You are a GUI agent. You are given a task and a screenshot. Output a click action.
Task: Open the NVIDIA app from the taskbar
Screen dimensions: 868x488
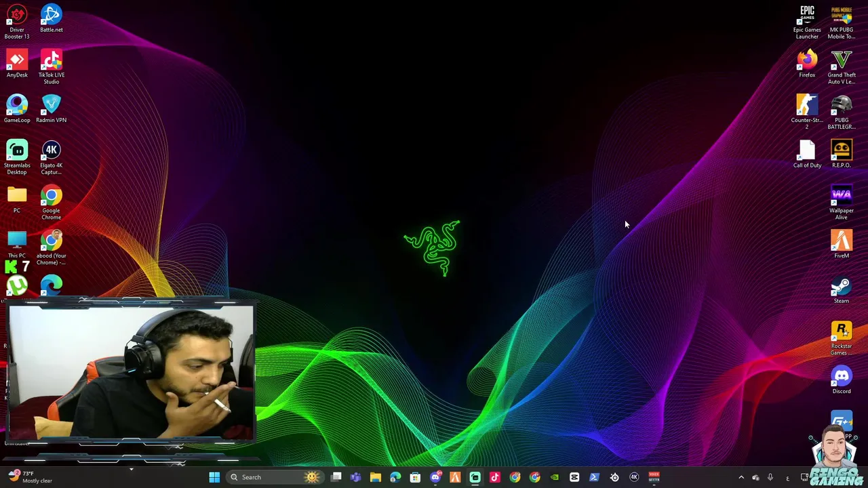(555, 477)
